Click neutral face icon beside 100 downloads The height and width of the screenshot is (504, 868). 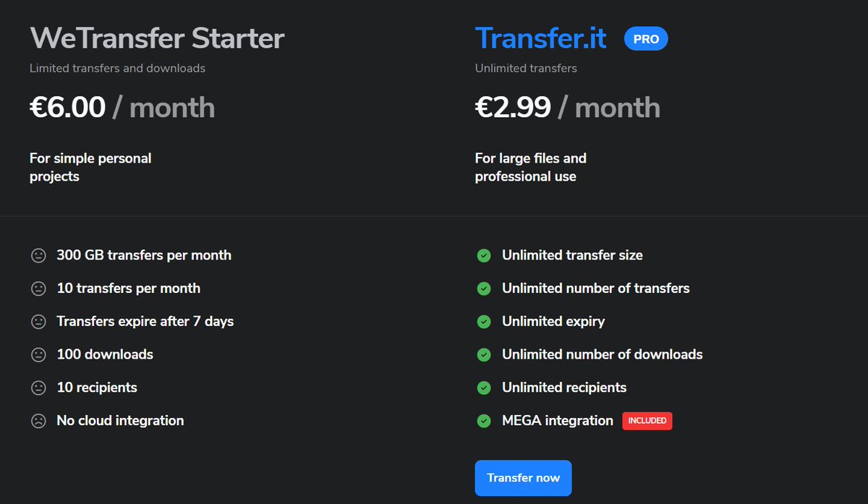pyautogui.click(x=38, y=355)
